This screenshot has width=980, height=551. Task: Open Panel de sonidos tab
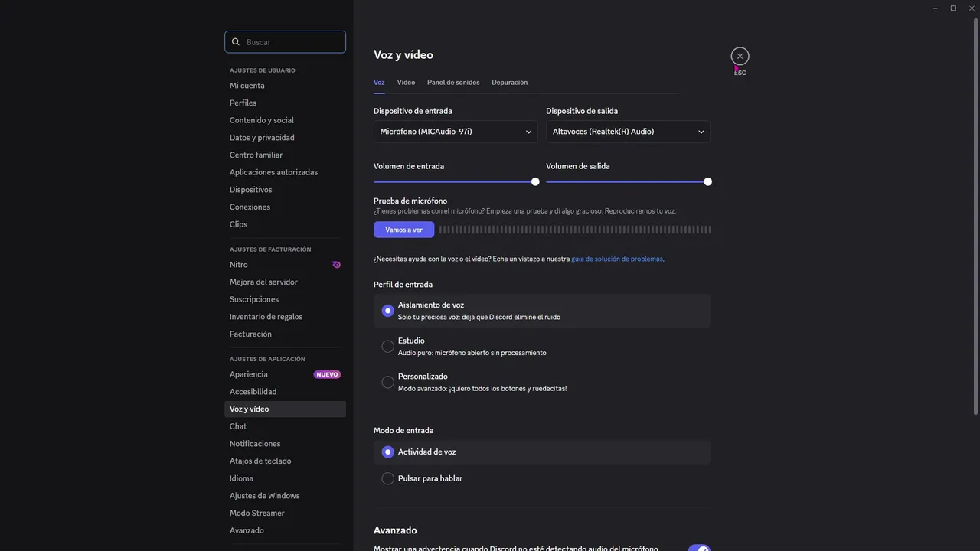click(x=453, y=82)
